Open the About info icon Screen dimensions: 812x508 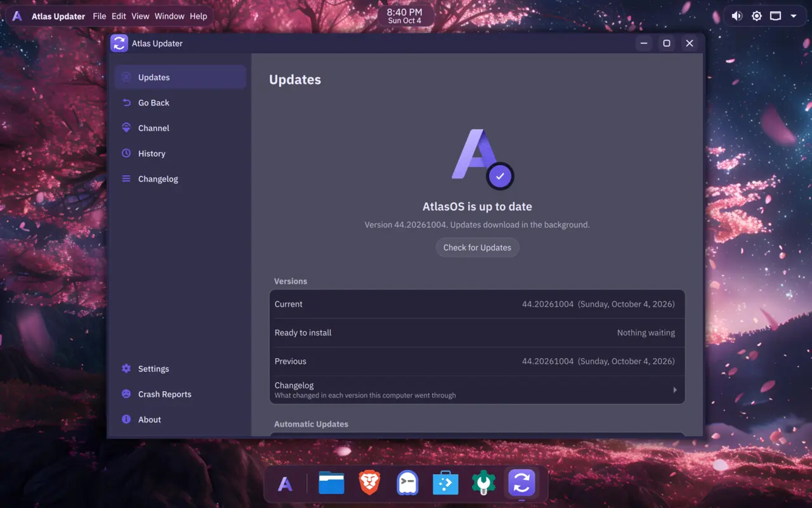(x=126, y=420)
